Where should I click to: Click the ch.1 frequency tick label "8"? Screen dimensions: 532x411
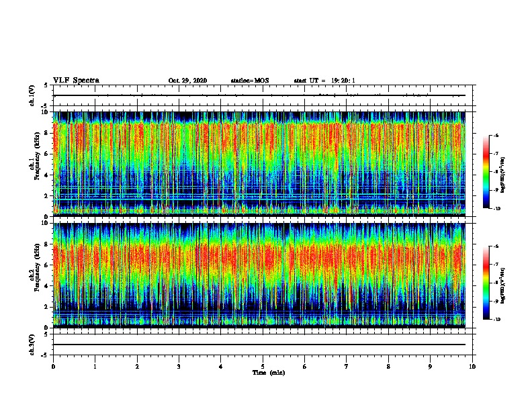(x=47, y=133)
